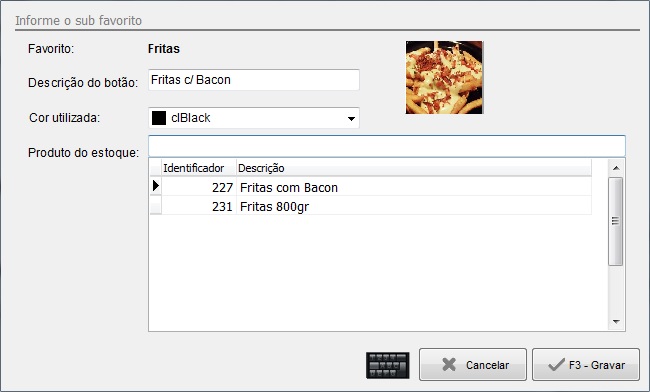The image size is (650, 392).
Task: Select the row marker beside 231
Action: coord(156,205)
